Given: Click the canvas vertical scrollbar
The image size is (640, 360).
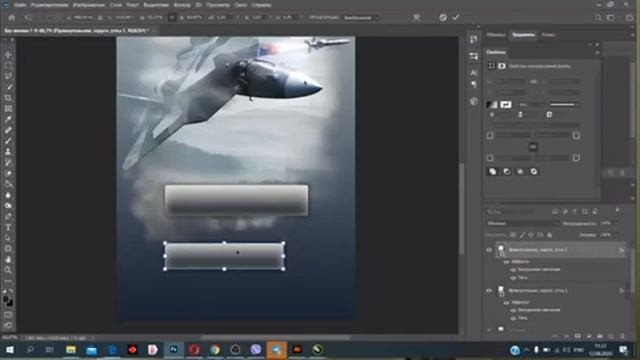Looking at the screenshot, I should click(x=461, y=208).
